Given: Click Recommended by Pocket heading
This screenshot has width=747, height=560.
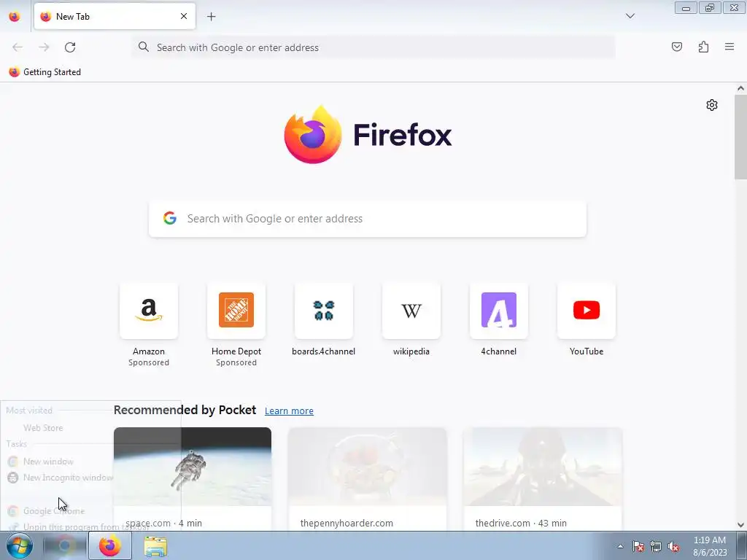Looking at the screenshot, I should (185, 410).
